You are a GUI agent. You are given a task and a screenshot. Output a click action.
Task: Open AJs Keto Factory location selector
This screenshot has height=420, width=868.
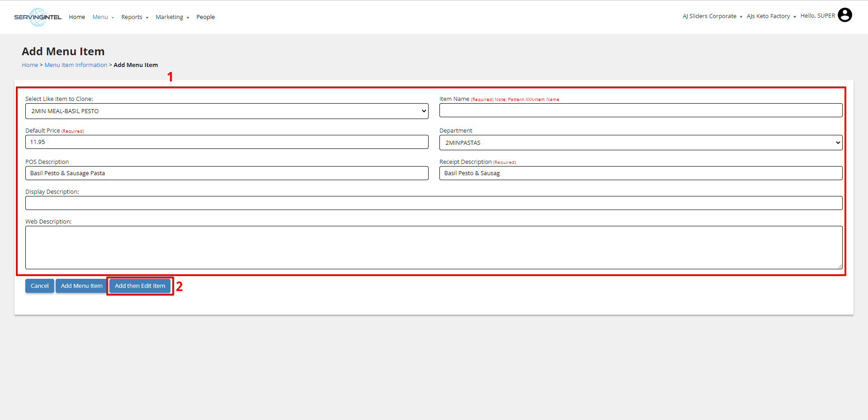[x=771, y=16]
